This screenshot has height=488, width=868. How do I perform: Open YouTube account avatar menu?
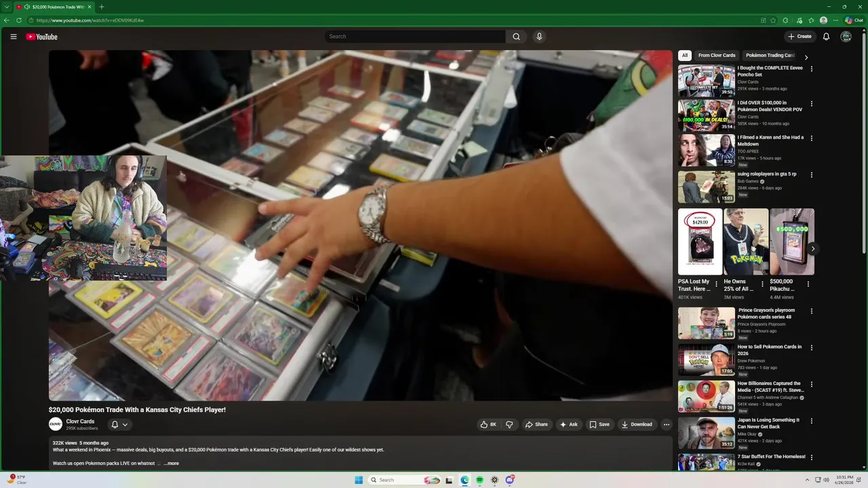coord(846,37)
